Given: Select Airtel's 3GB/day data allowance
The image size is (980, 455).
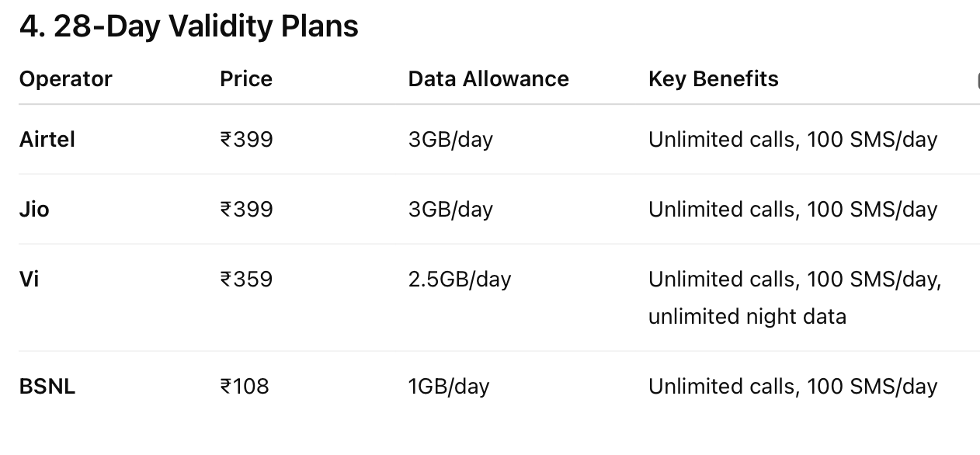Looking at the screenshot, I should coord(450,140).
